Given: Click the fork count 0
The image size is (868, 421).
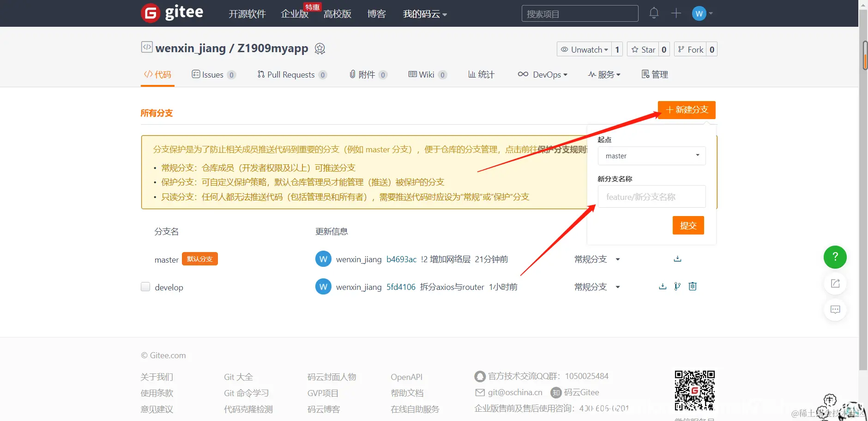Looking at the screenshot, I should point(712,49).
